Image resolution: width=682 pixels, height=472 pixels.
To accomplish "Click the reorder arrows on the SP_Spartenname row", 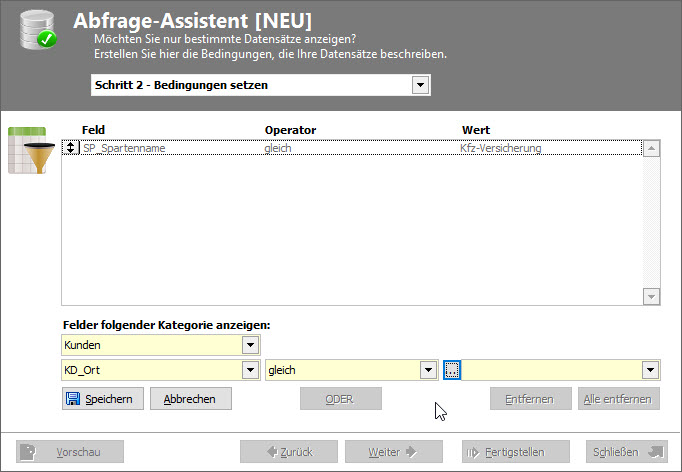I will tap(71, 148).
